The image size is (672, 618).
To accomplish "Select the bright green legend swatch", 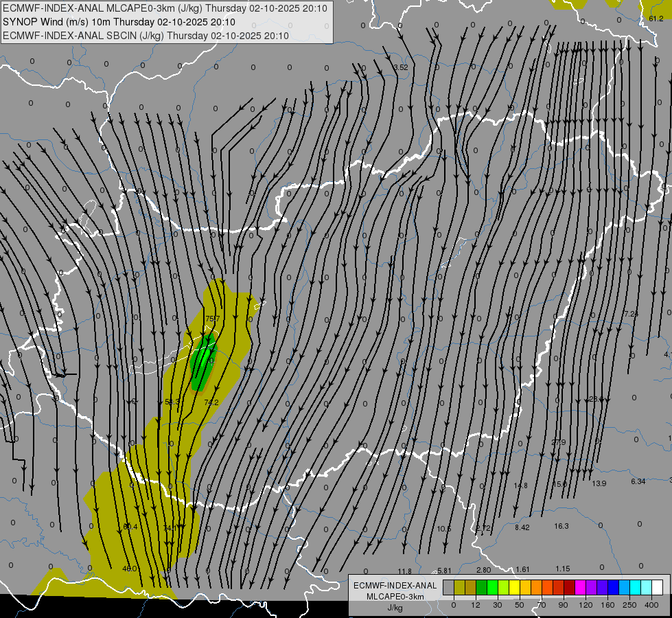I will tap(492, 587).
